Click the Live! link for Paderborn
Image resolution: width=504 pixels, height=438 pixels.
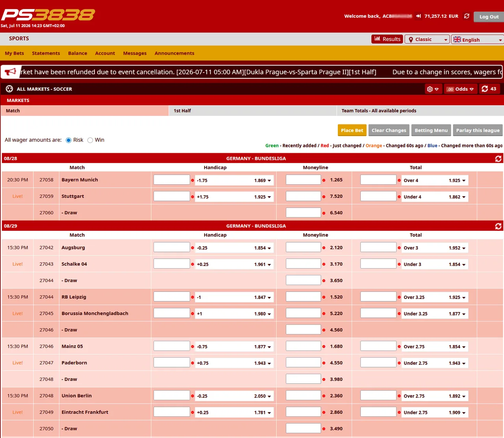click(18, 363)
